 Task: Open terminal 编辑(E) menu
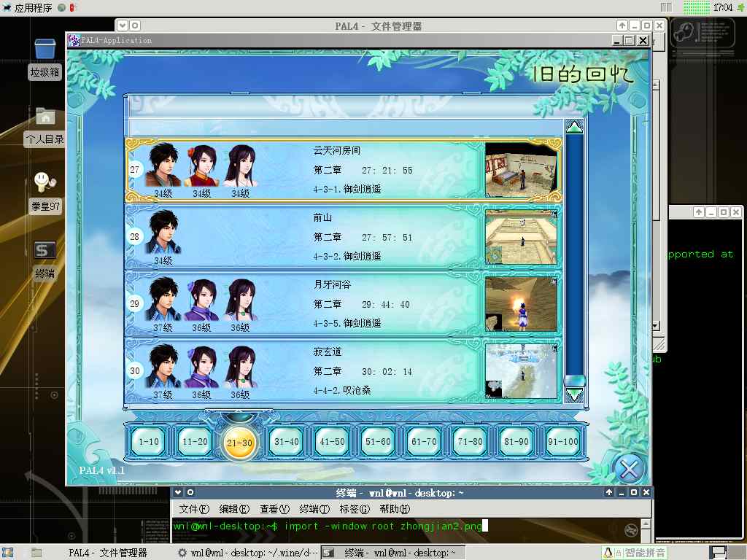click(x=234, y=509)
